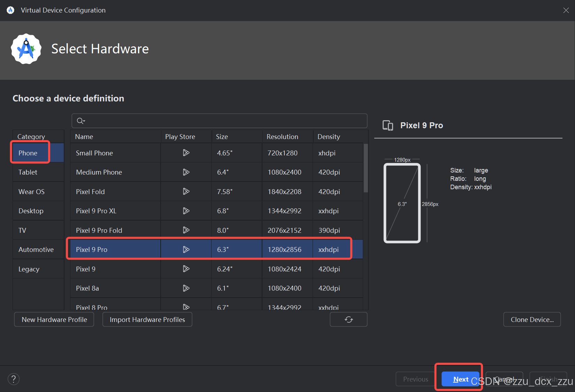Click the Cancel button

pyautogui.click(x=504, y=379)
